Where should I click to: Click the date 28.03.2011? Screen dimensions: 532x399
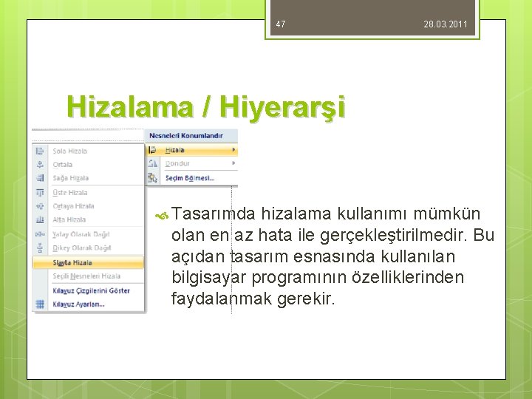[x=446, y=24]
